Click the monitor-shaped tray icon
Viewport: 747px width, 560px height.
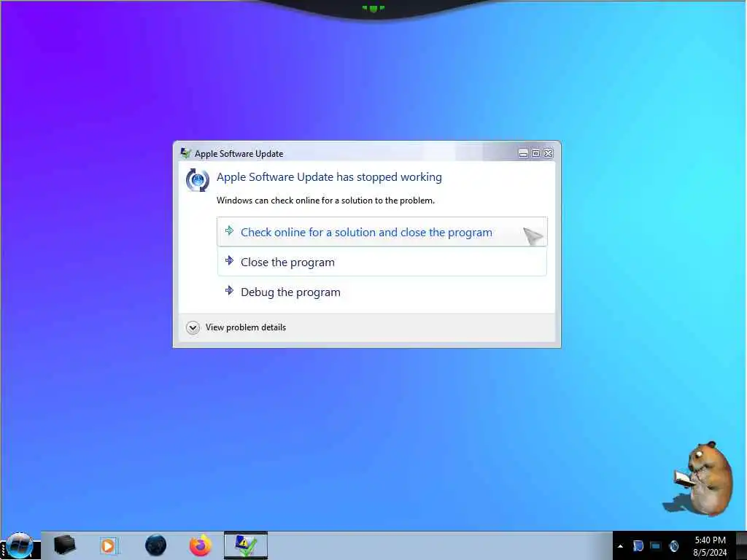point(656,545)
